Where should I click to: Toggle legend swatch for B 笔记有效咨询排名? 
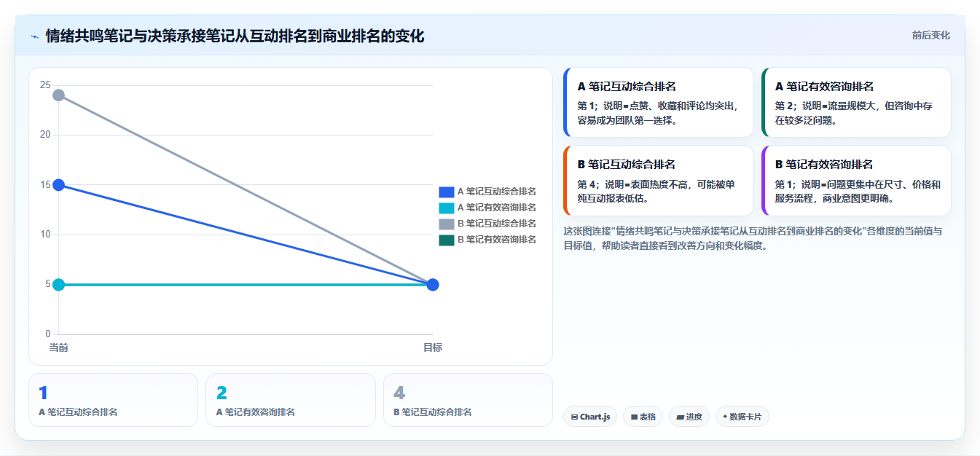pos(447,240)
